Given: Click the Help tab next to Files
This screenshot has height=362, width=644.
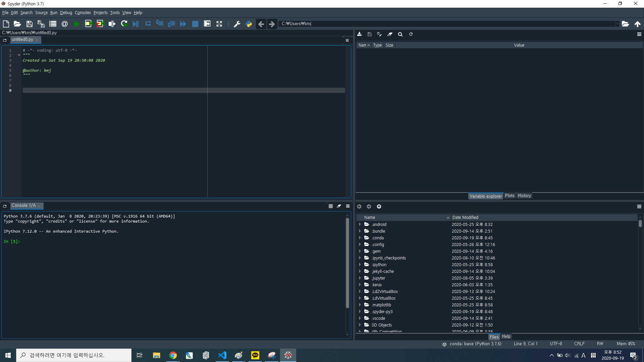Looking at the screenshot, I should (x=506, y=337).
